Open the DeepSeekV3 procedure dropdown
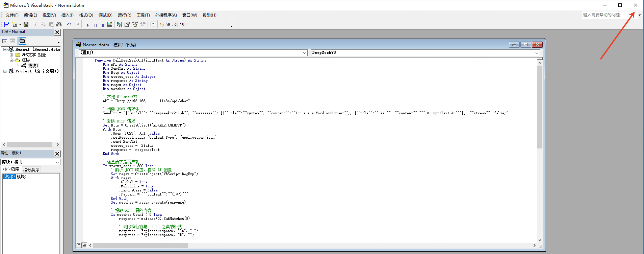Image resolution: width=644 pixels, height=254 pixels. (x=537, y=53)
